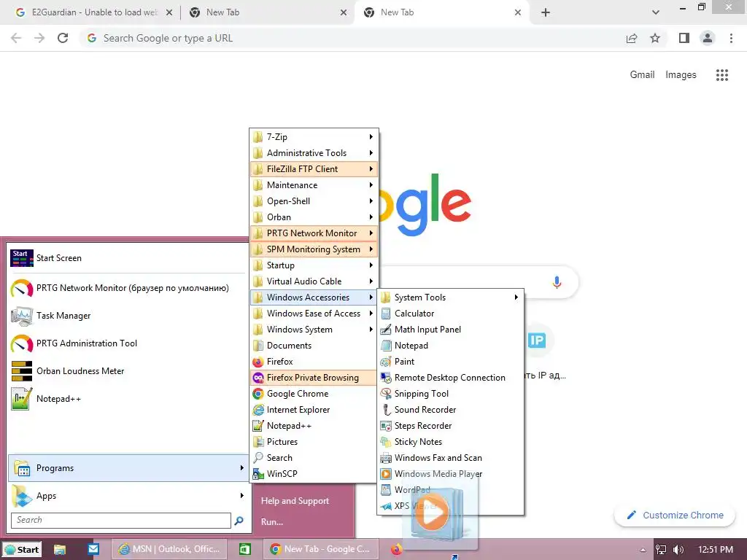
Task: Open PRTG Network Monitor default browser entry
Action: (127, 288)
